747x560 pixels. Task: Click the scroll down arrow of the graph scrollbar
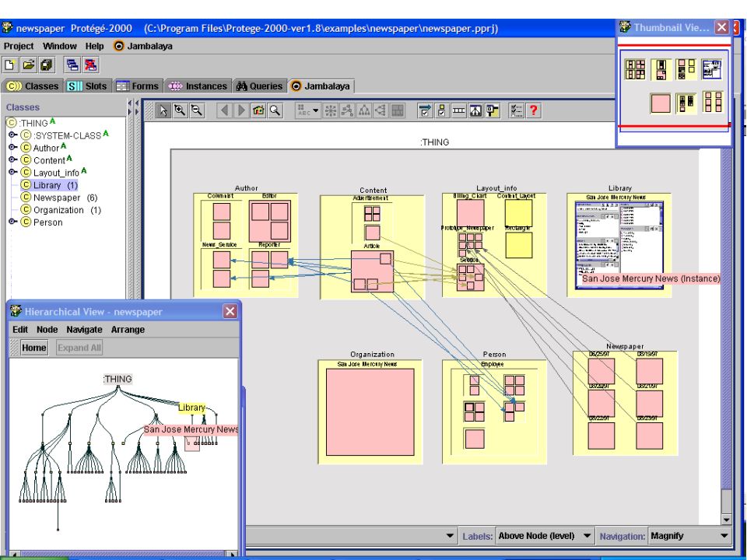tap(727, 520)
